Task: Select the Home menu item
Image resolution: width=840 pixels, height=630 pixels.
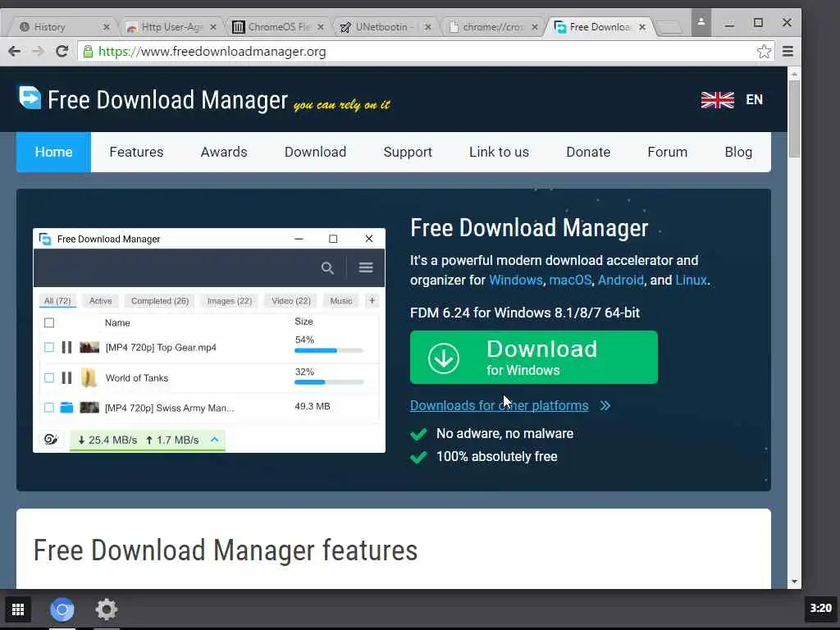Action: pos(53,152)
